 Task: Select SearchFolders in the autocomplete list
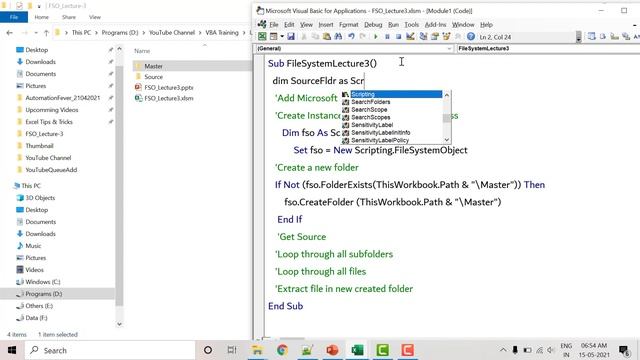point(371,102)
